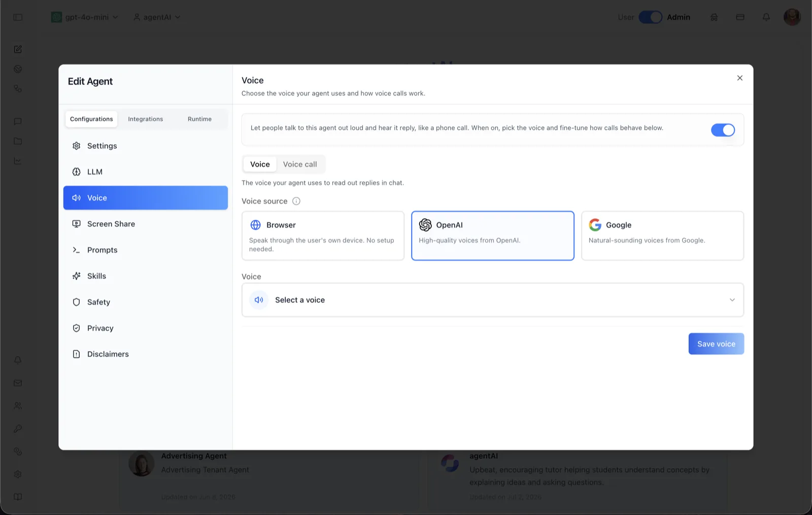Click the mail icon in left rail
The height and width of the screenshot is (515, 812).
pos(18,383)
